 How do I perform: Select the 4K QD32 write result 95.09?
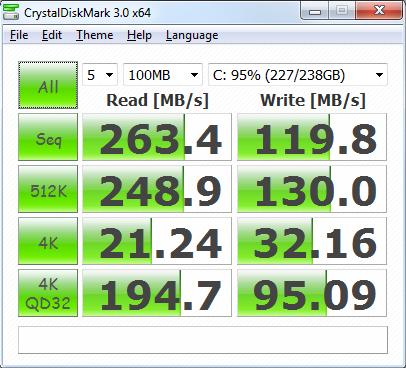pyautogui.click(x=312, y=293)
